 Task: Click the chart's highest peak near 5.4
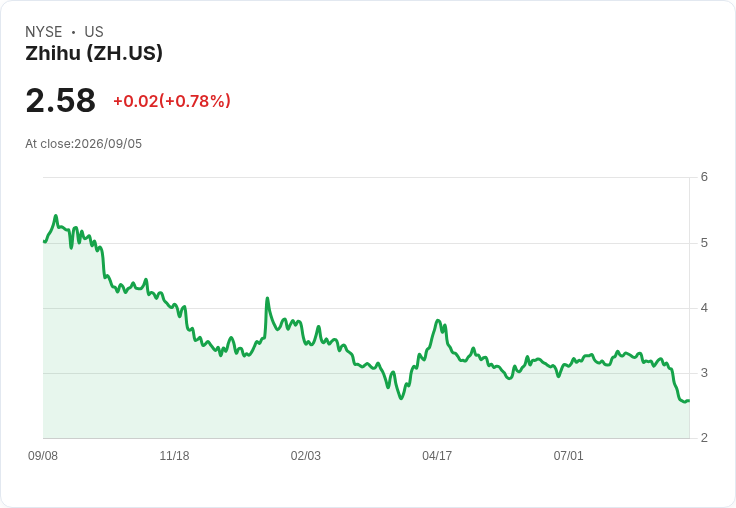56,216
